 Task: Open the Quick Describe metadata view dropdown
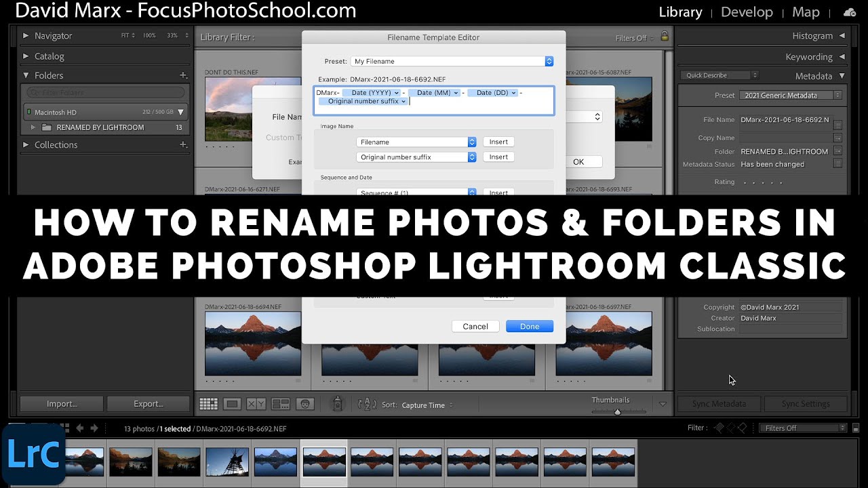(719, 75)
